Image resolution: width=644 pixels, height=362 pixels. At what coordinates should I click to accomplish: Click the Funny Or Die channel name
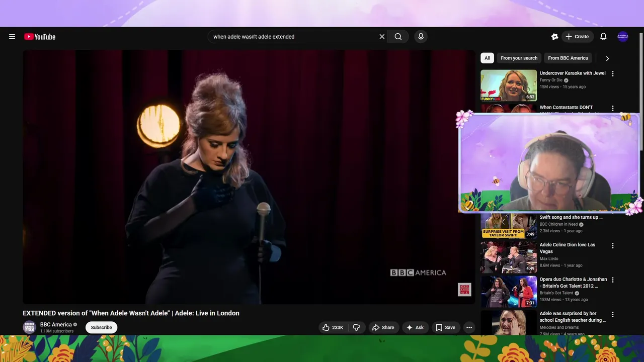(551, 80)
